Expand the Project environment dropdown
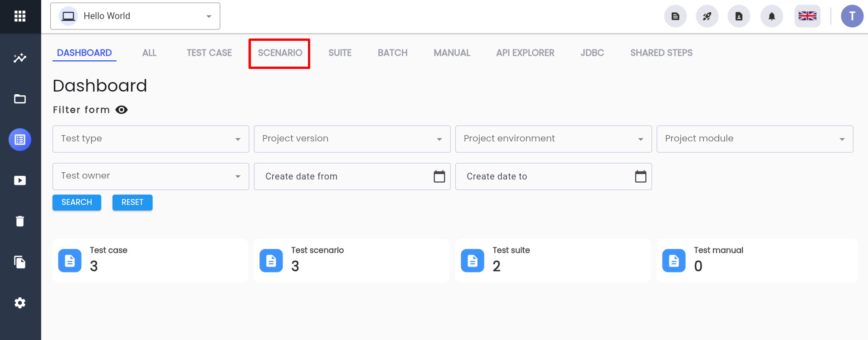 tap(554, 139)
